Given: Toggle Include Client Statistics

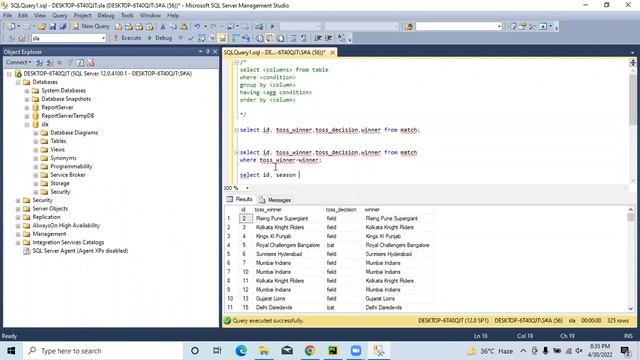Looking at the screenshot, I should tap(245, 38).
